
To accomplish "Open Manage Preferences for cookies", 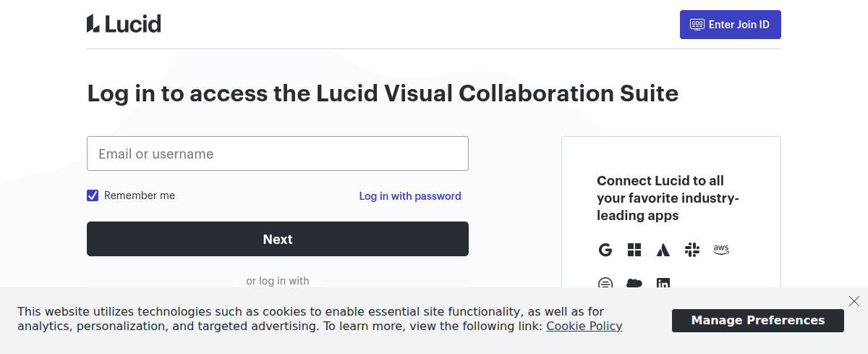I will coord(758,321).
